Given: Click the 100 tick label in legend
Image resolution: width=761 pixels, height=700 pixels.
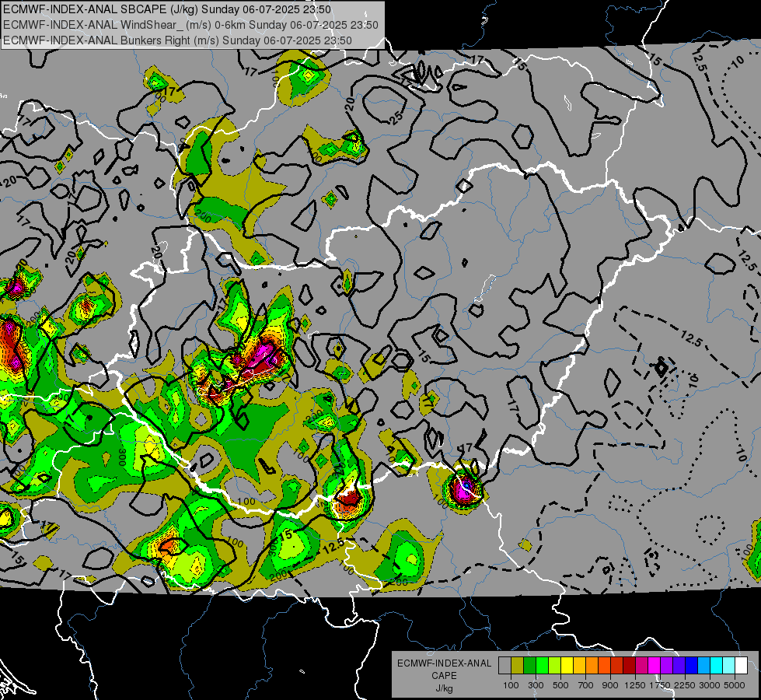Looking at the screenshot, I should pos(511,685).
